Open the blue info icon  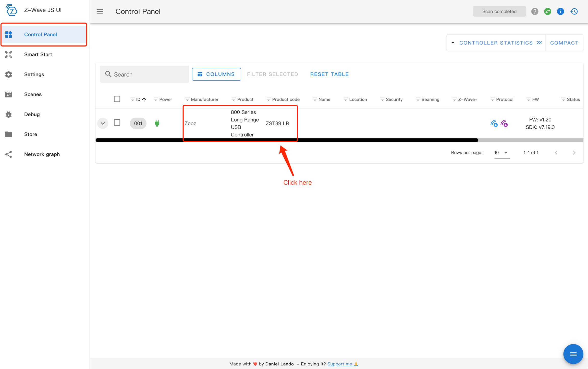[560, 11]
